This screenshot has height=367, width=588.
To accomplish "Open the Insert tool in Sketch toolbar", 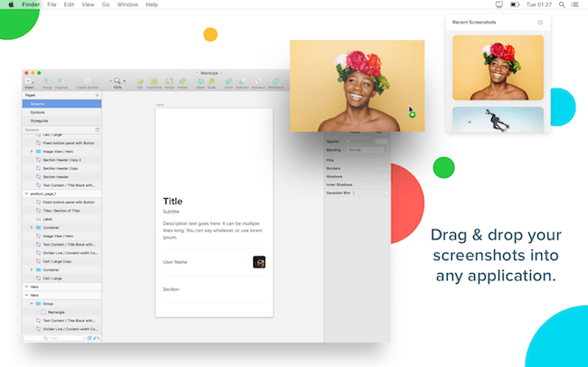I will pyautogui.click(x=28, y=81).
